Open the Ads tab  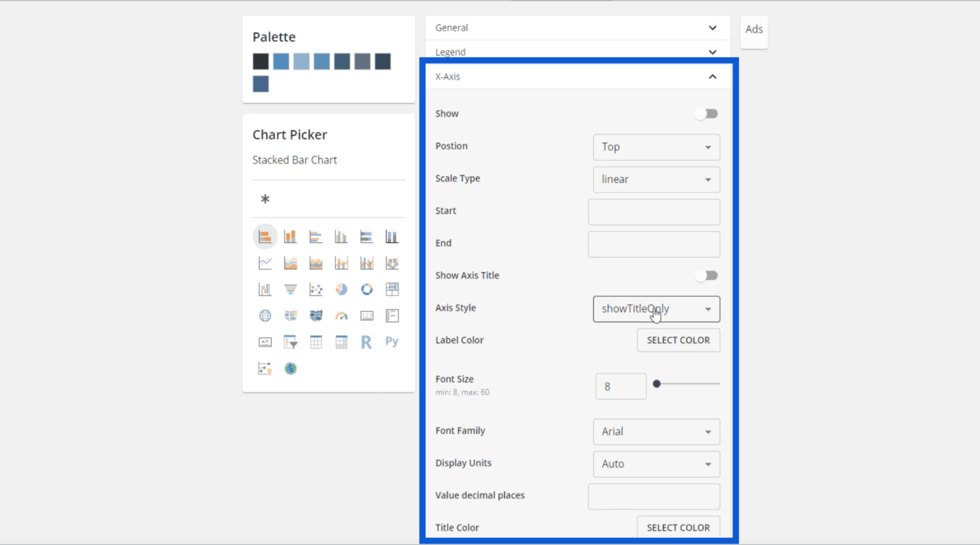[x=754, y=29]
